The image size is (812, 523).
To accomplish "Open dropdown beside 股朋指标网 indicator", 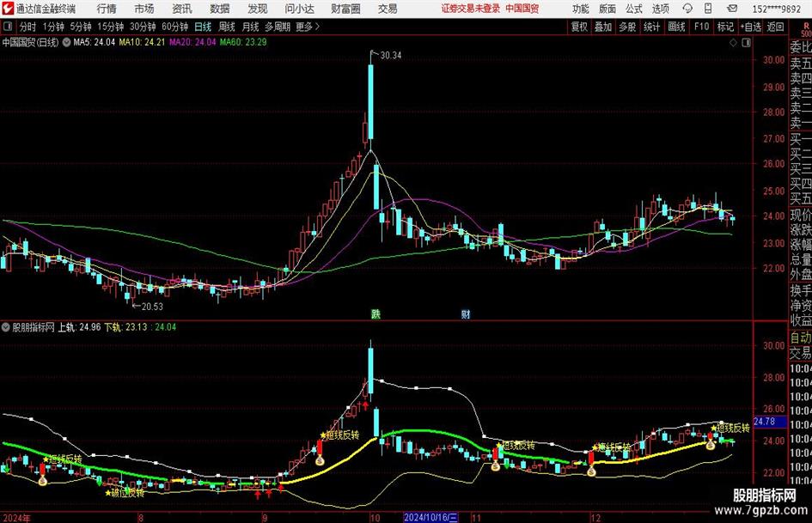I will (x=6, y=327).
